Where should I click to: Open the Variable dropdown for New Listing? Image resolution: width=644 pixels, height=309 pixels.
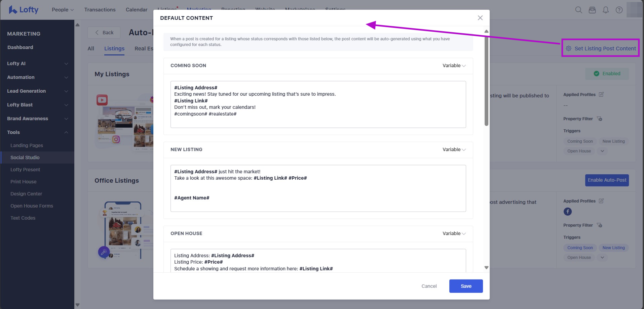[x=454, y=150]
